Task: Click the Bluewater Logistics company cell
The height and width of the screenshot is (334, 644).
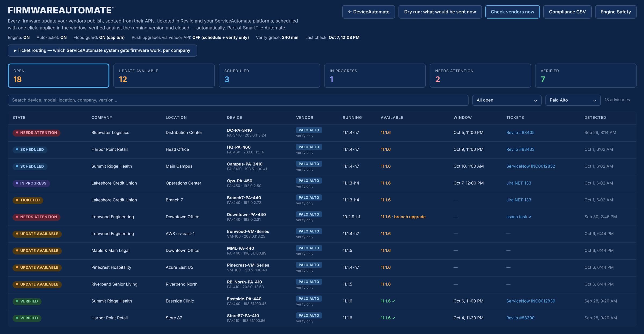Action: point(110,133)
